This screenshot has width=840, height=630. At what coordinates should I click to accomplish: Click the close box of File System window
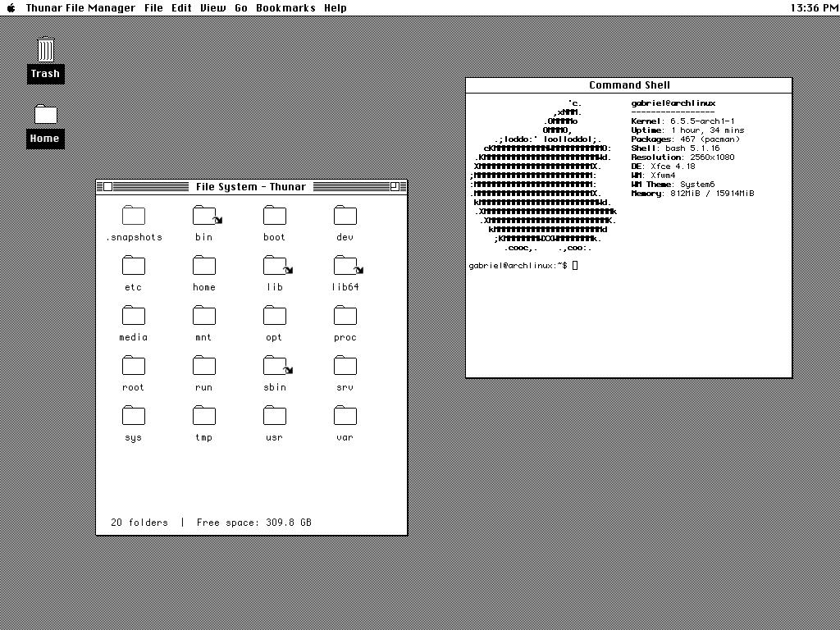pos(107,186)
